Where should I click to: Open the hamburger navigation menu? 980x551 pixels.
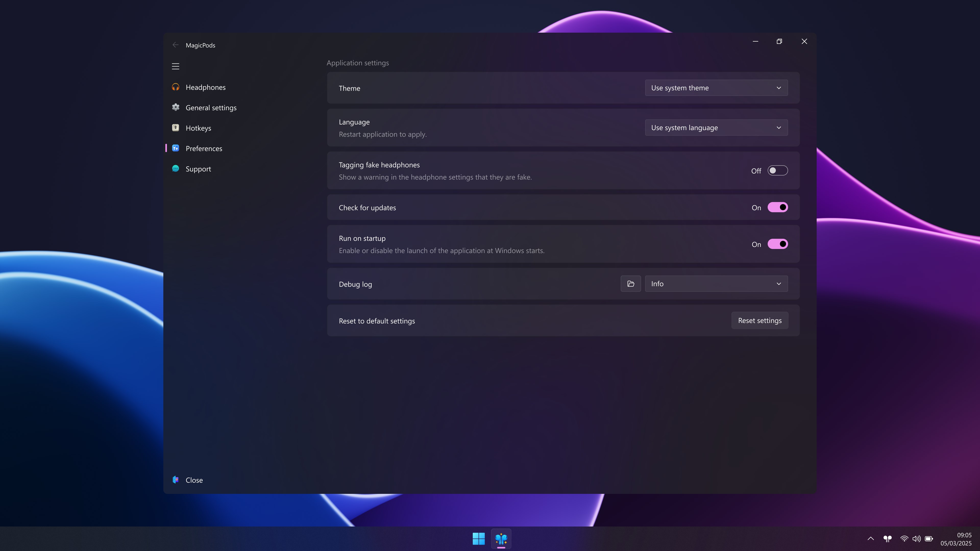click(x=175, y=66)
